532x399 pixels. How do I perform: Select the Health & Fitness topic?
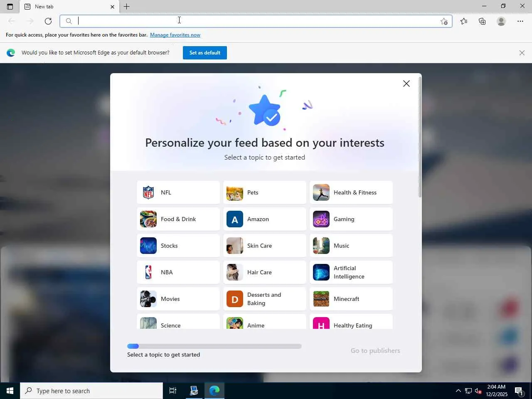[351, 192]
